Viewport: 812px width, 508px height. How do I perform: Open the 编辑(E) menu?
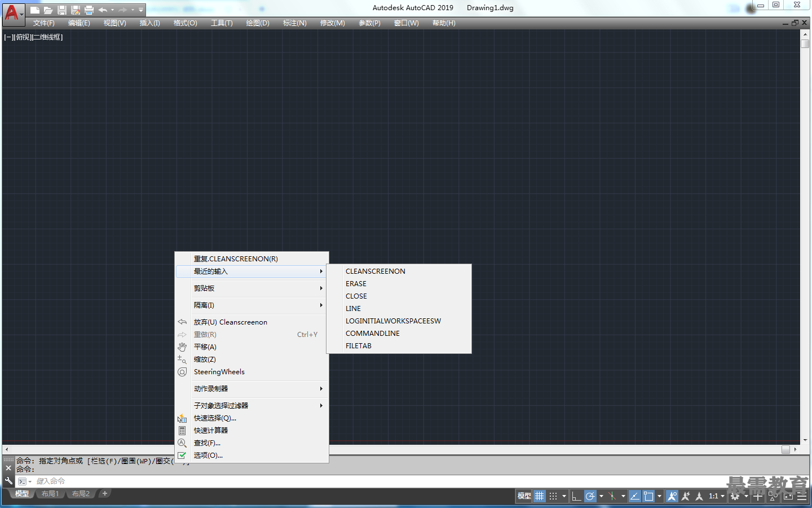[x=79, y=23]
